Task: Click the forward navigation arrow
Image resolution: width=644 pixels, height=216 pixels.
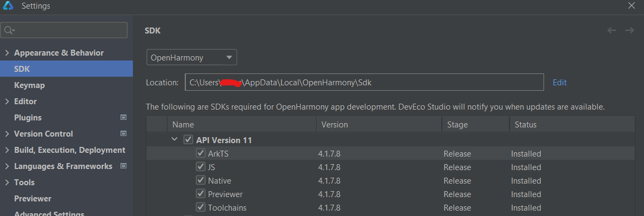Action: [x=629, y=30]
